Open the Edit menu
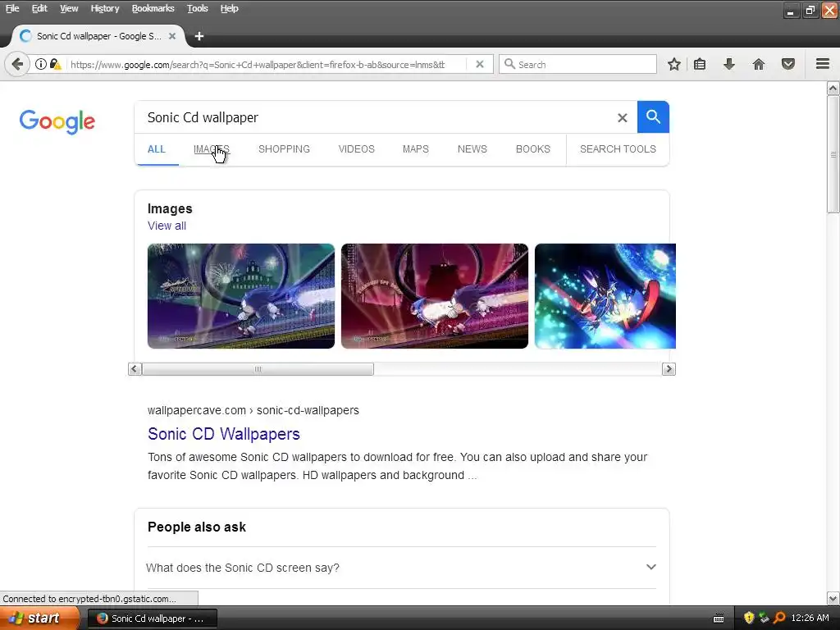Viewport: 840px width, 630px height. pyautogui.click(x=39, y=8)
